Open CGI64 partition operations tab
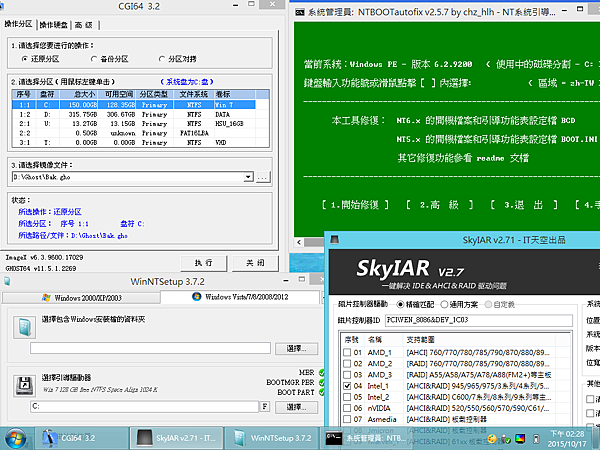This screenshot has height=450, width=600. (18, 24)
